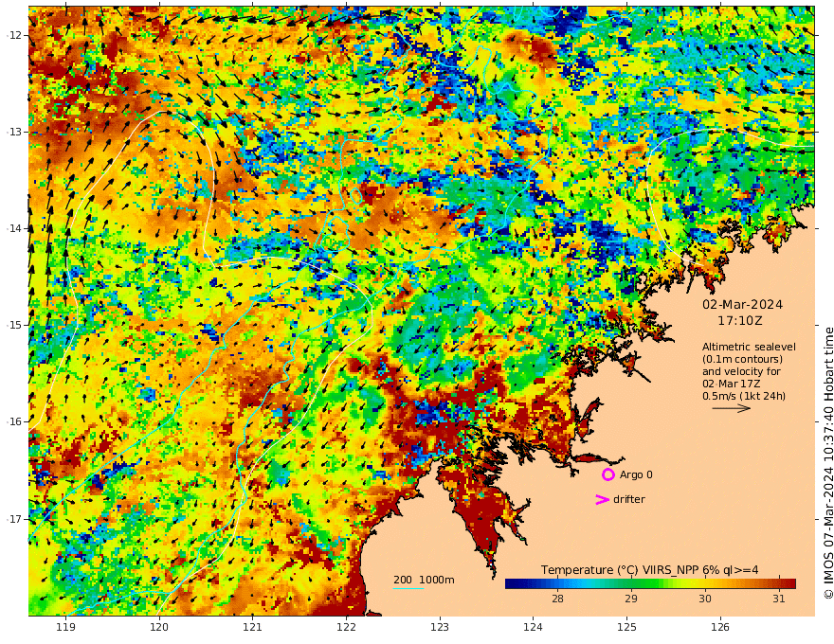Click latitude axis label -13
834x644 pixels.
[14, 132]
